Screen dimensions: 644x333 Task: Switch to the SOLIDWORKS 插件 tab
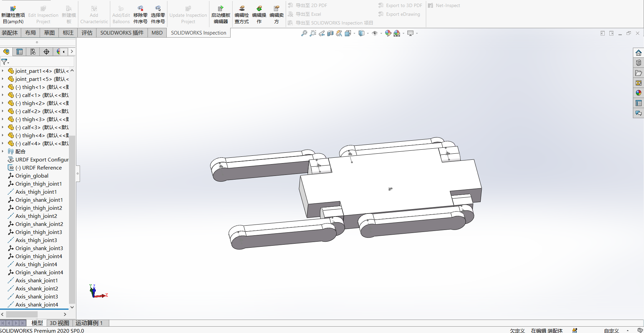(x=122, y=33)
